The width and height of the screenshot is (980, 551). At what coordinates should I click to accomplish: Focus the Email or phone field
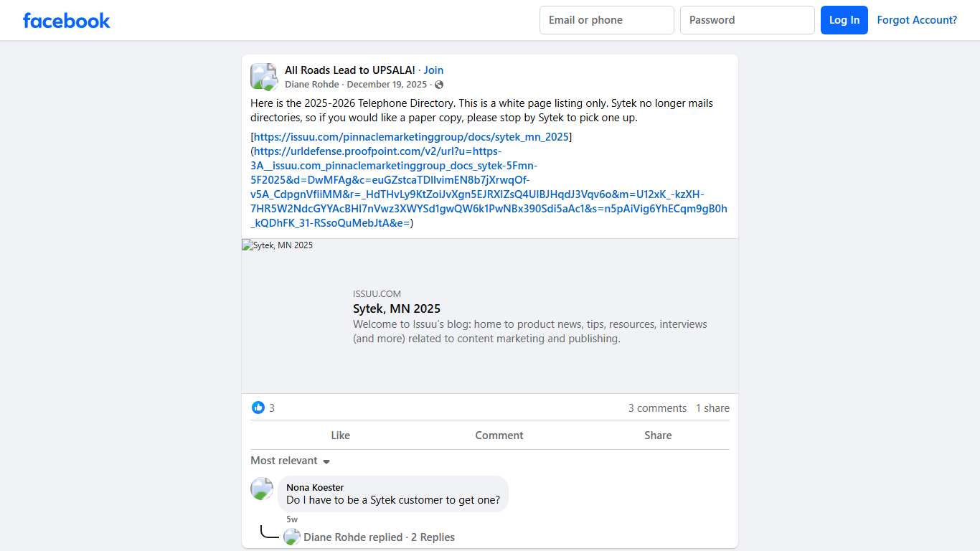pos(606,20)
